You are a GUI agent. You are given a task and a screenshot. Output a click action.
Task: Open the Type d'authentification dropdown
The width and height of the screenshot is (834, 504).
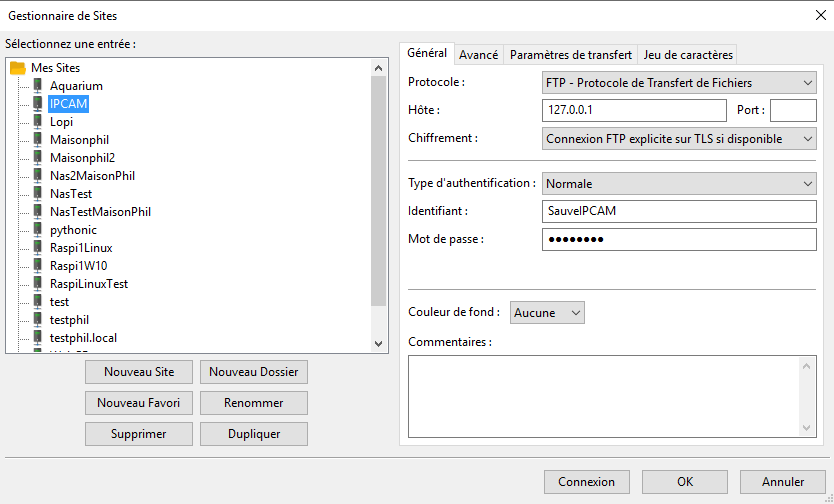(x=679, y=184)
